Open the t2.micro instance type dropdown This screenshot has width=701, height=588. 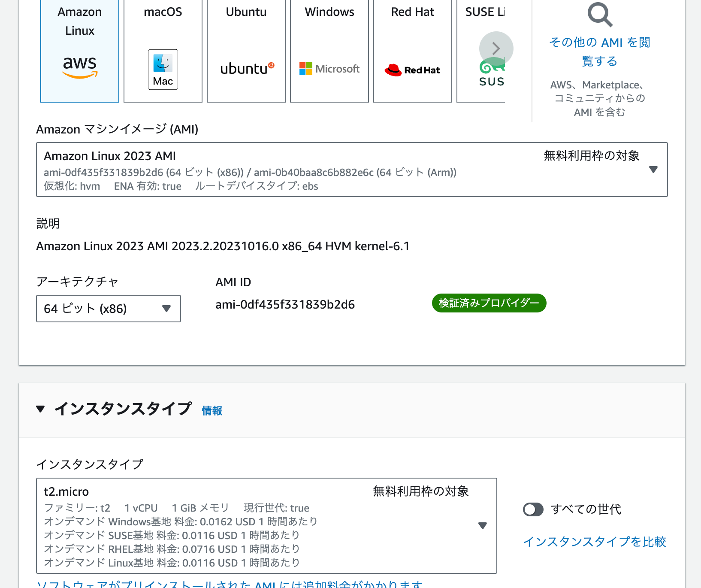(x=266, y=526)
